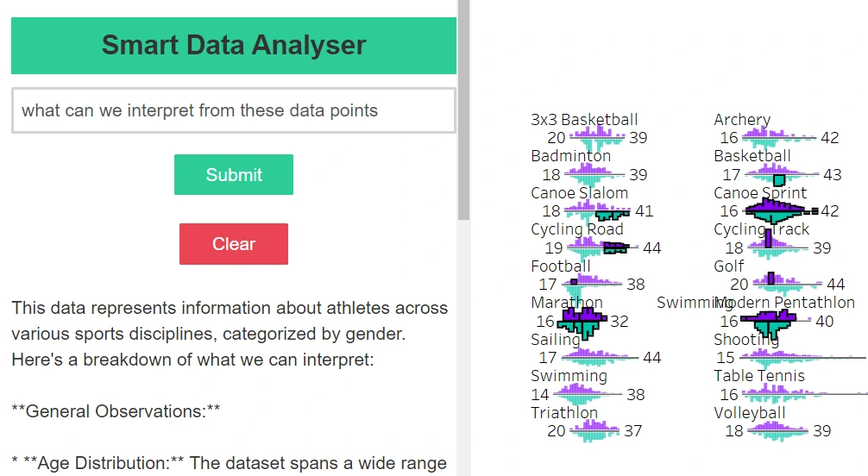Click the left panel vertical scrollbar

pos(464,110)
